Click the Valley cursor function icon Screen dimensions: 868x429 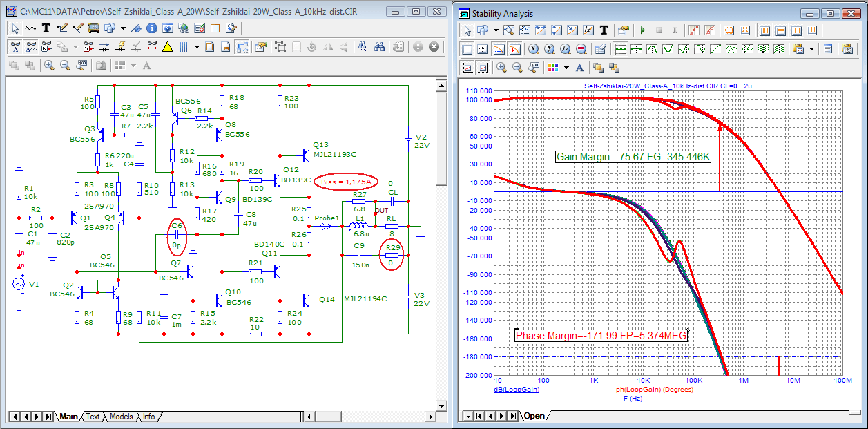[668, 49]
